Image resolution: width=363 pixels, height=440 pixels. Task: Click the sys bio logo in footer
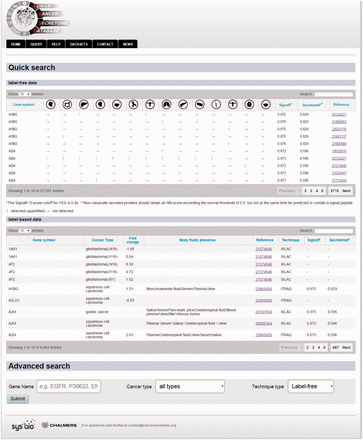coord(23,425)
